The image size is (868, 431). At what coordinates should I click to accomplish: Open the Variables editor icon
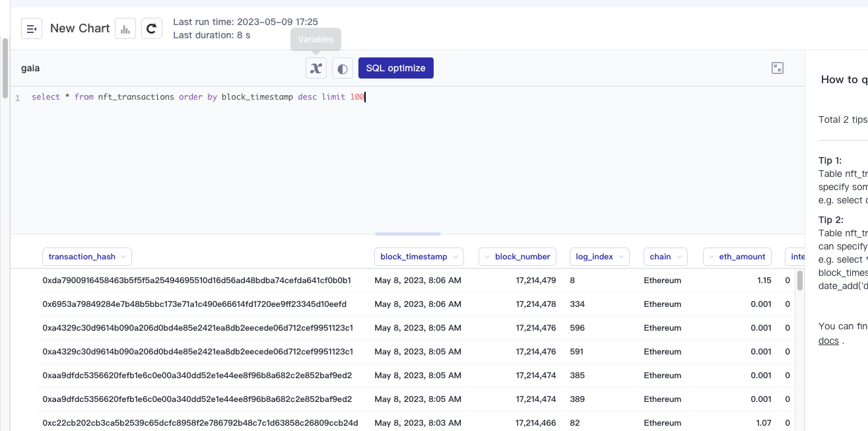[316, 67]
